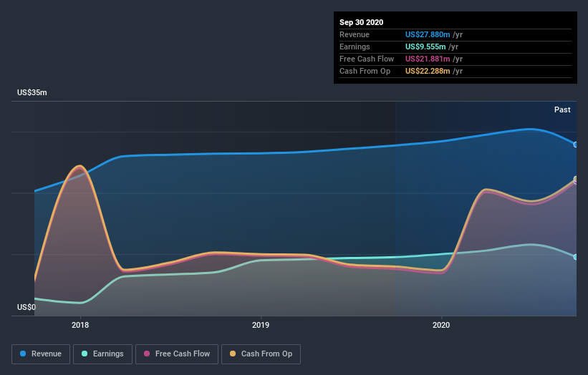Click the Sep 30 2020 tooltip date
This screenshot has width=588, height=375.
point(361,22)
